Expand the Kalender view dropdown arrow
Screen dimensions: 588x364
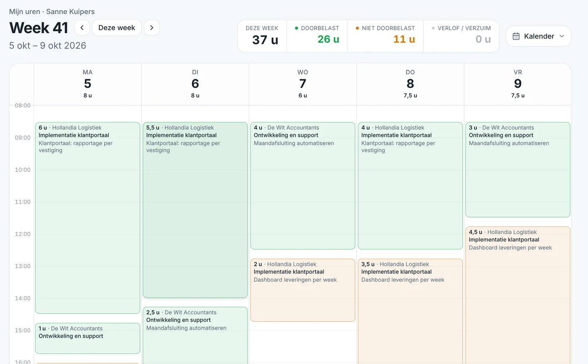562,36
